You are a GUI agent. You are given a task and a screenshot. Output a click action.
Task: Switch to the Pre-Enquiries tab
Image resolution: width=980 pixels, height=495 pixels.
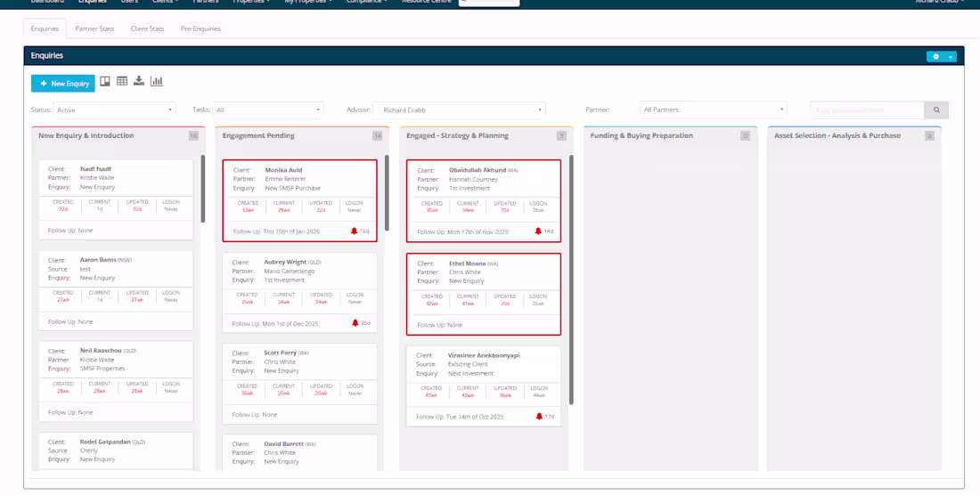click(200, 28)
